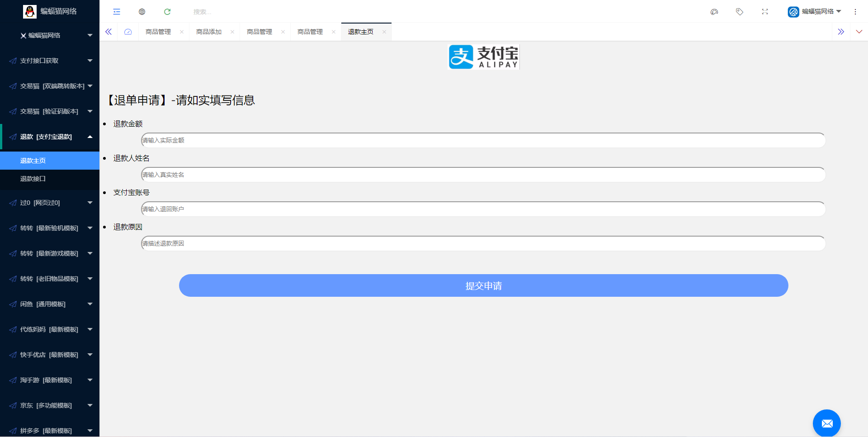Viewport: 868px width, 437px height.
Task: Open the tab operations down-chevron
Action: pyautogui.click(x=859, y=32)
